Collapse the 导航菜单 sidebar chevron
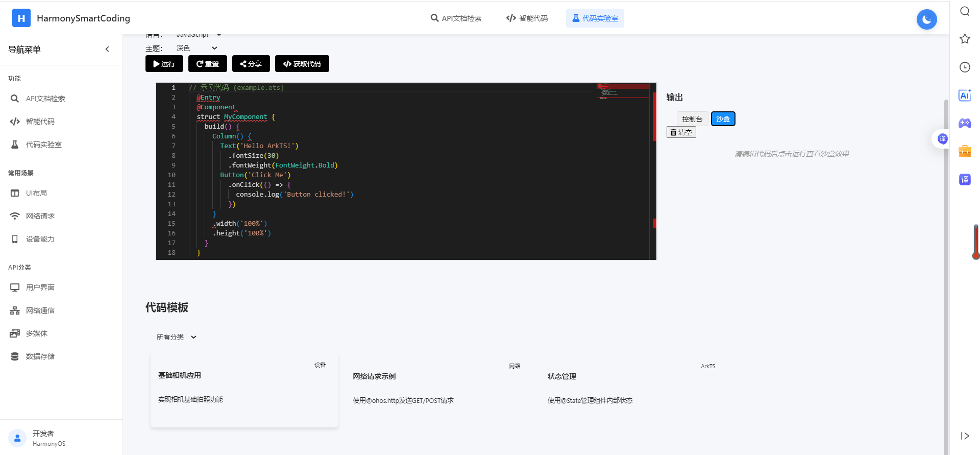Viewport: 980px width, 455px height. 107,50
